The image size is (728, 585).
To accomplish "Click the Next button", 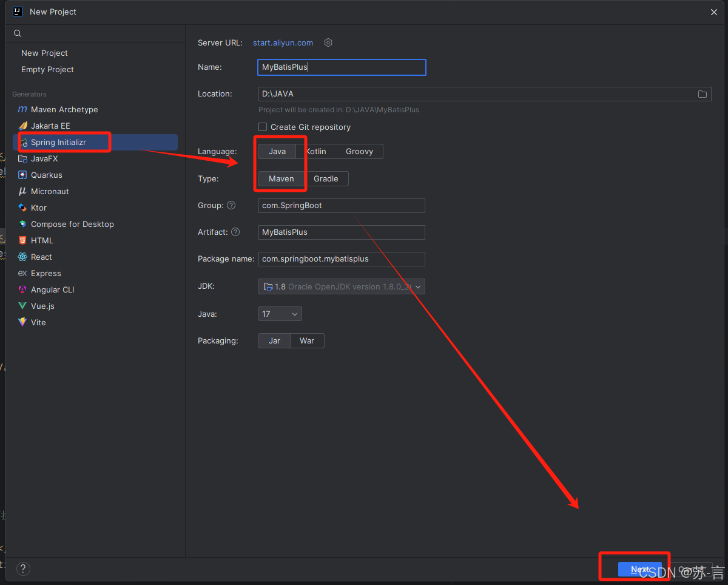I will click(639, 569).
